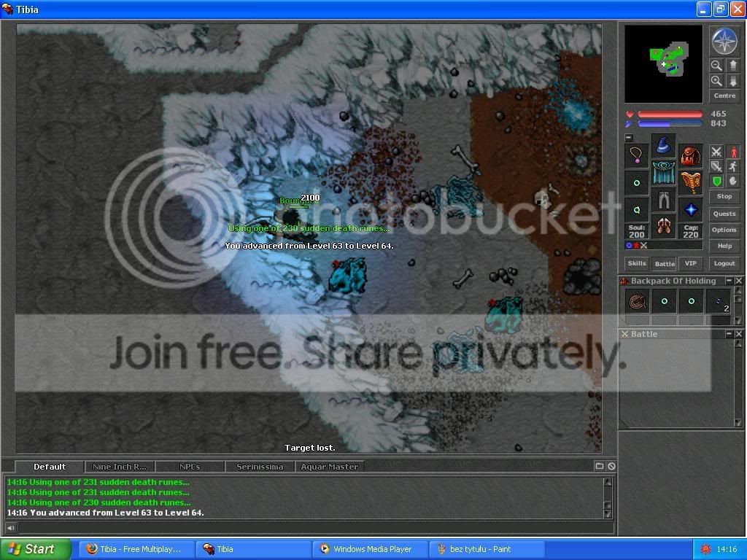Click the ignore list icon by chat tabs
The width and height of the screenshot is (747, 560).
[611, 466]
